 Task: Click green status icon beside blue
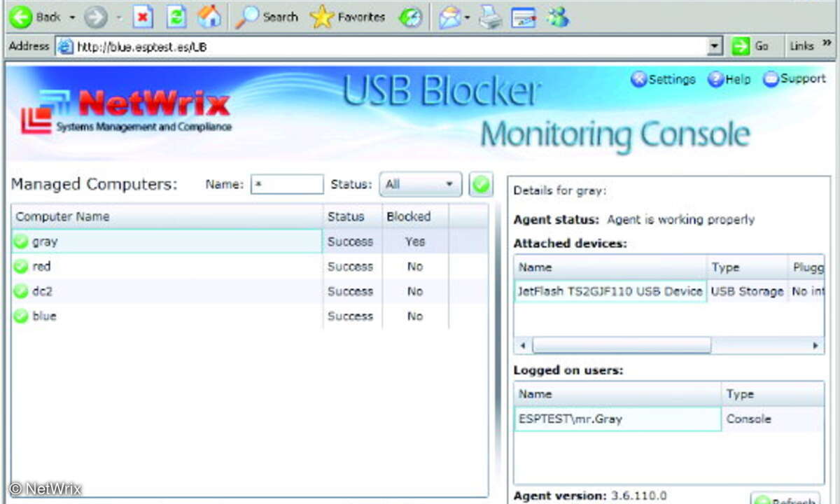[x=21, y=316]
